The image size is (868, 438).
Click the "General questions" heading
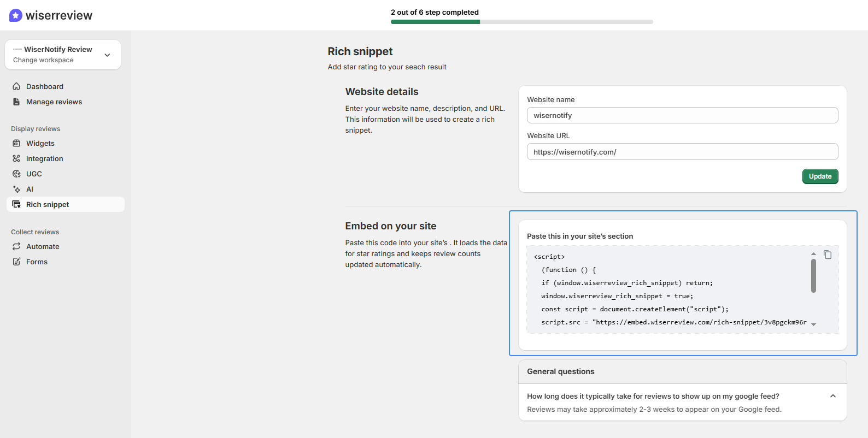pos(560,371)
